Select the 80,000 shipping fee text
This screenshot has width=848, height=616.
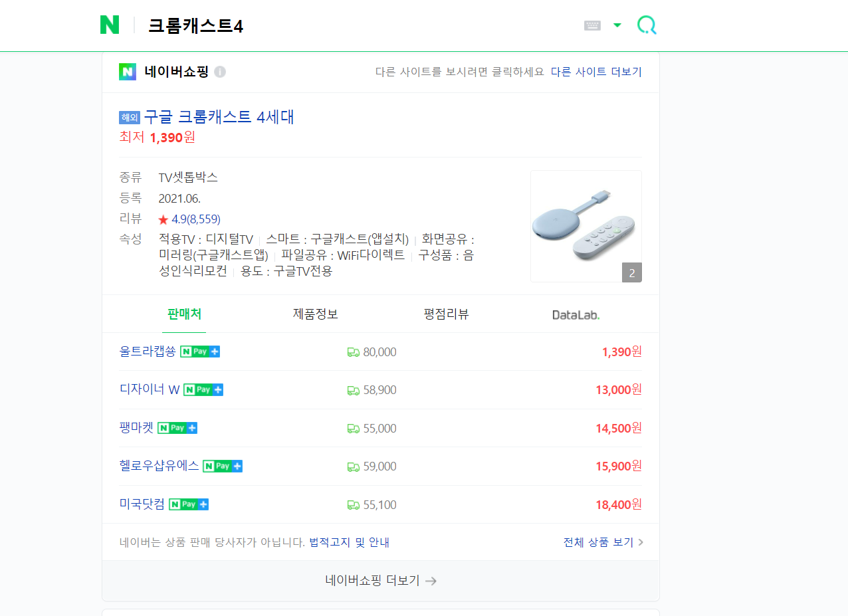(x=379, y=352)
